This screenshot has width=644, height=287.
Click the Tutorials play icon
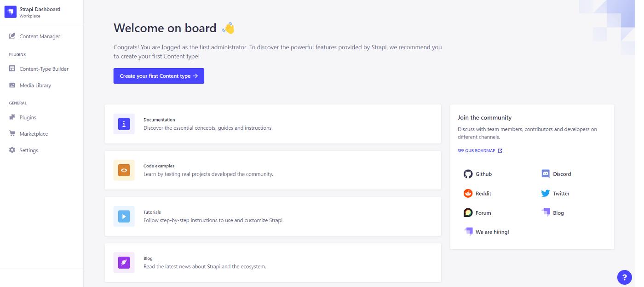point(124,216)
